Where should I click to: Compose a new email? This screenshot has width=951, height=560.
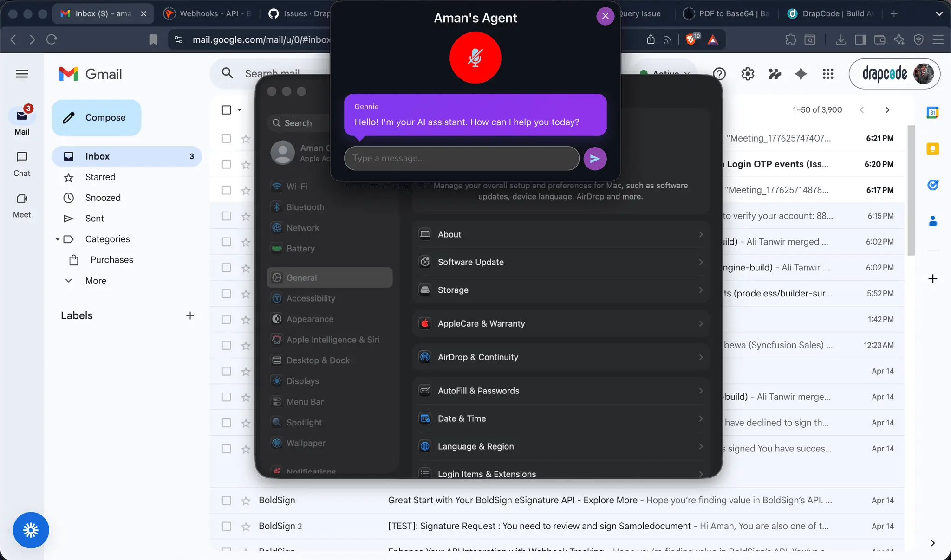97,117
